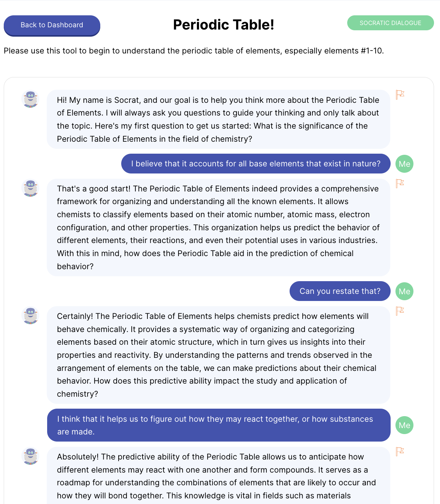
Task: Click the Periodic Table! page heading
Action: coord(224,25)
